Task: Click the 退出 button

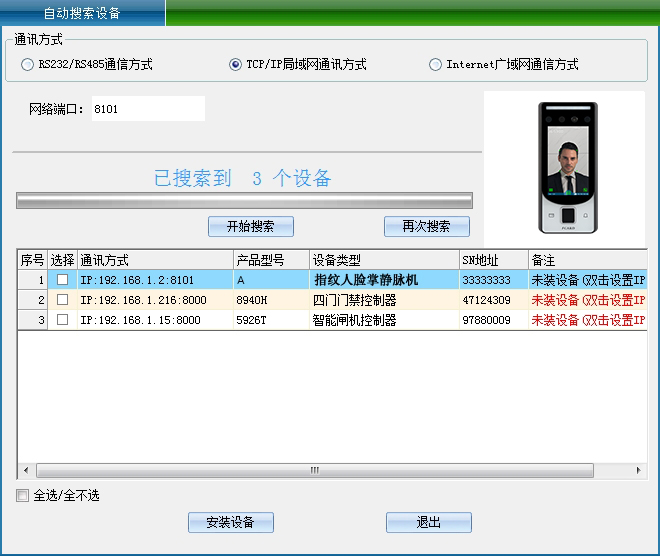Action: [428, 522]
